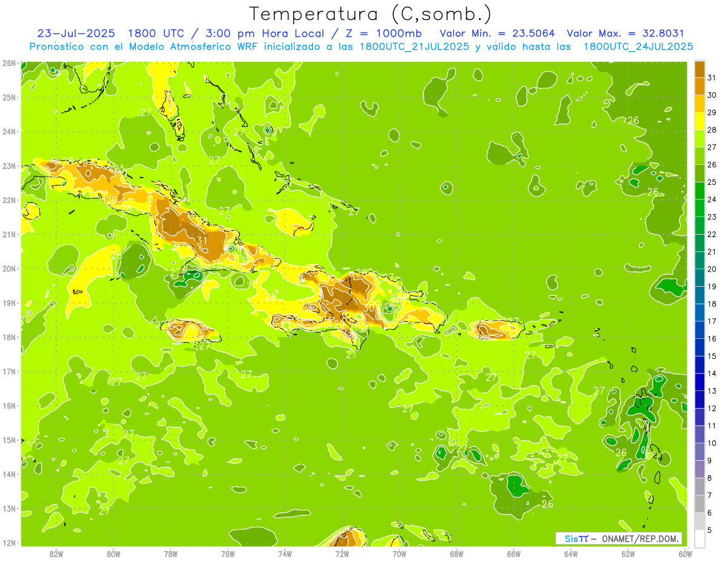728x562 pixels.
Task: Click "3:00 pm Hora Local" text
Action: 264,33
